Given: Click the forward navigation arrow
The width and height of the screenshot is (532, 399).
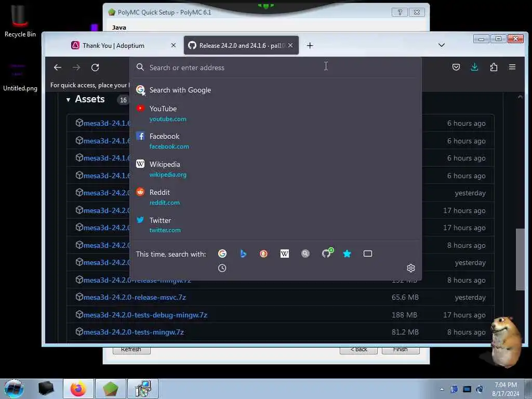Looking at the screenshot, I should (x=76, y=68).
